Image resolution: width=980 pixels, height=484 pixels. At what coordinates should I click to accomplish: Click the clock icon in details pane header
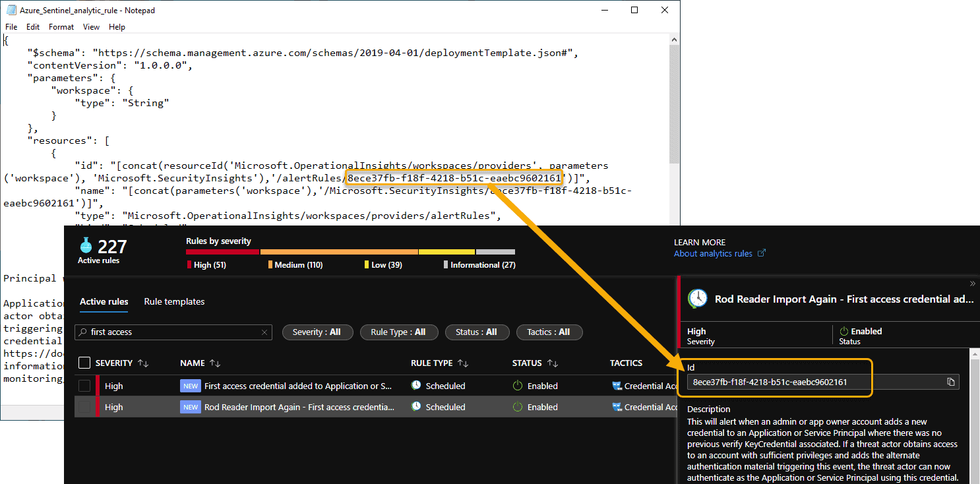click(697, 299)
